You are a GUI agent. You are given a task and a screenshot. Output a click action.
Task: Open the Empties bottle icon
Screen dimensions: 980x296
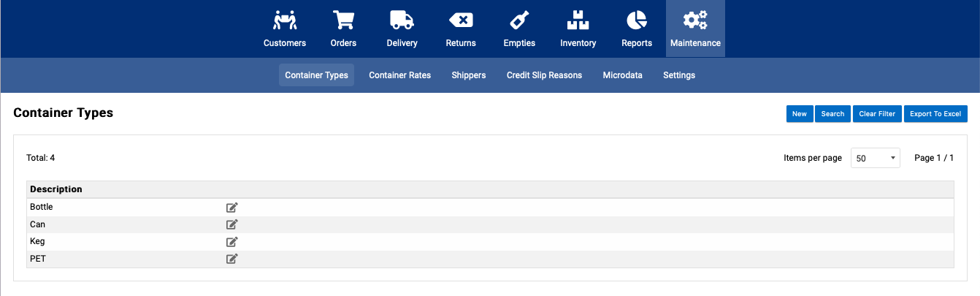point(519,20)
